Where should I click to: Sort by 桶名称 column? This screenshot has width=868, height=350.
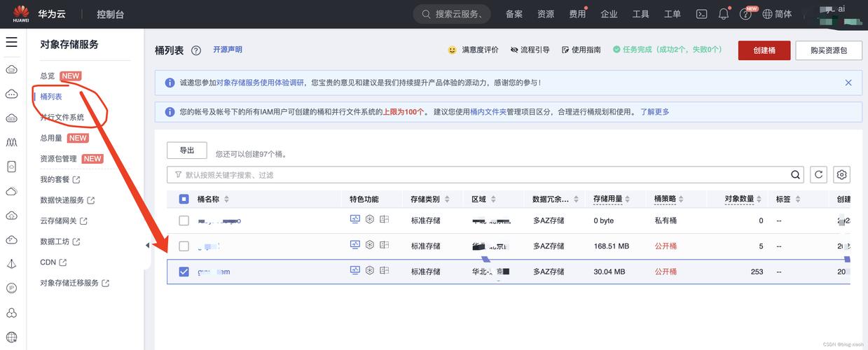(226, 199)
